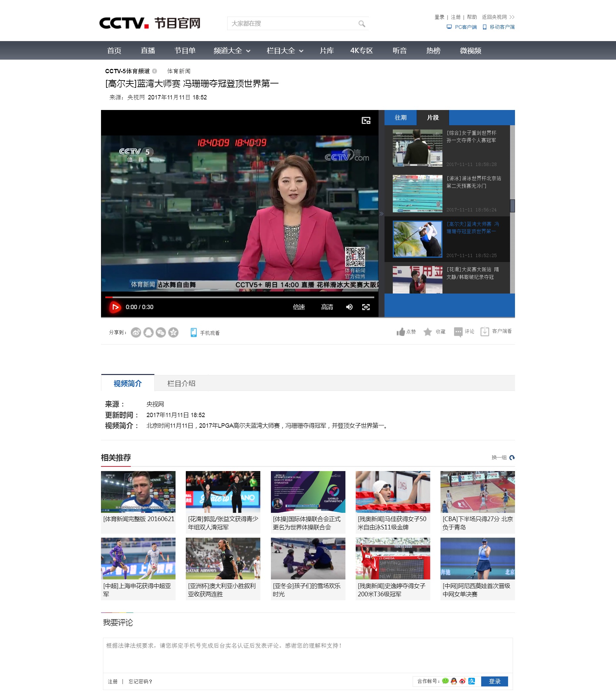Click the 手机观看 phone icon
The width and height of the screenshot is (616, 699).
pyautogui.click(x=193, y=332)
